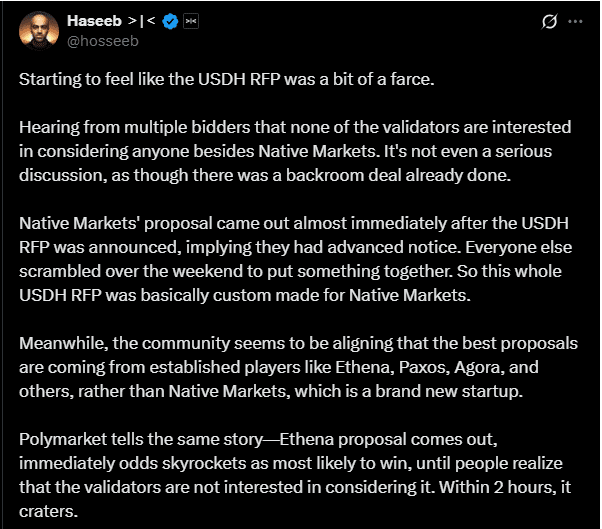Click the Grok explain-post icon

(548, 21)
